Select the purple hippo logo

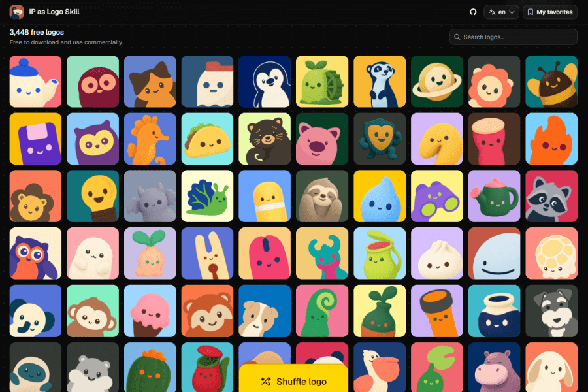coord(495,367)
